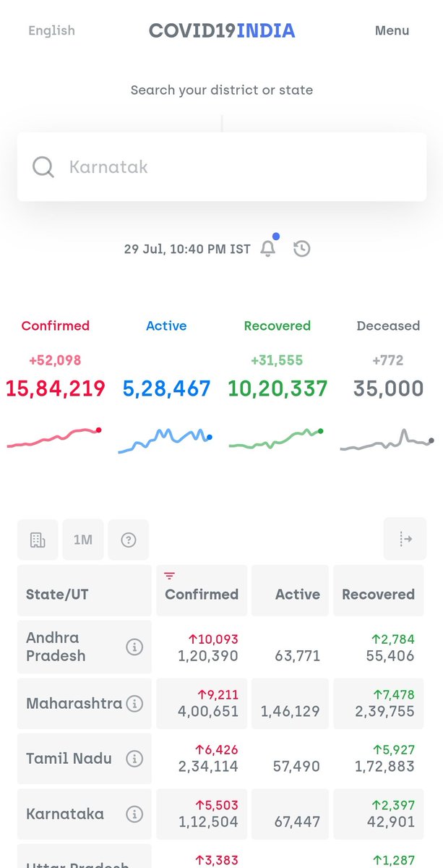Click the Active blue trend sparkline
Image resolution: width=443 pixels, height=868 pixels.
[x=165, y=441]
